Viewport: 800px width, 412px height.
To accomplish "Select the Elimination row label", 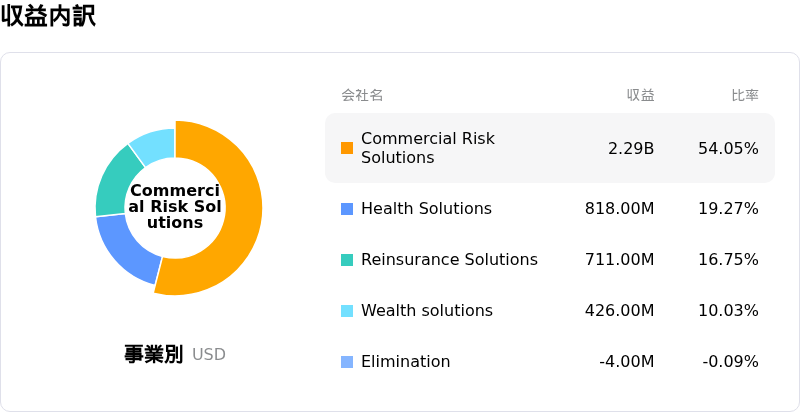I will coord(406,362).
